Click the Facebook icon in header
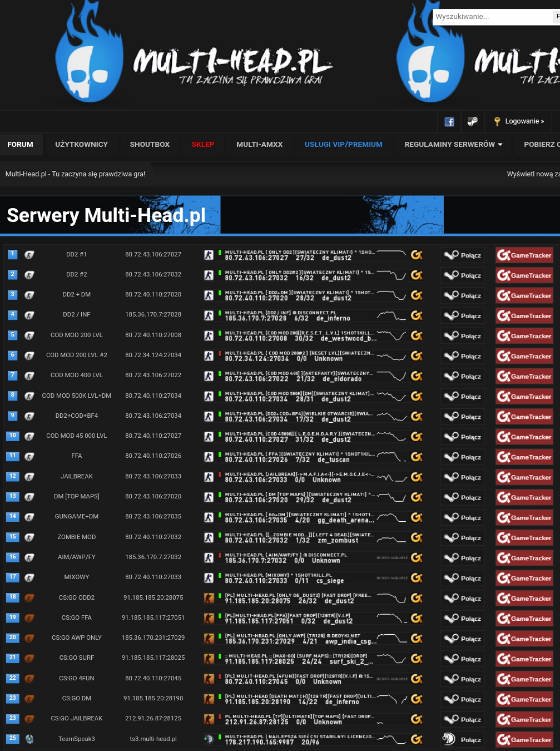 [449, 121]
